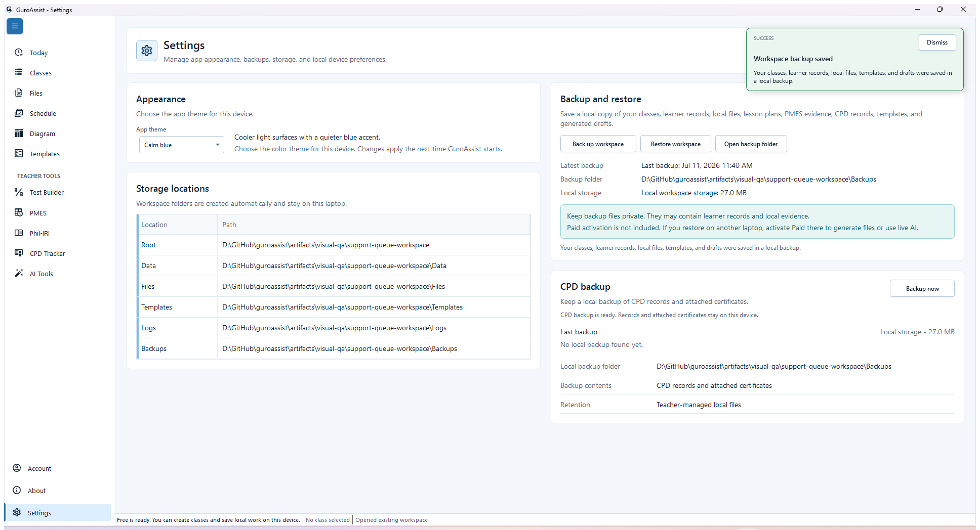Click the Files documents icon

(x=19, y=93)
